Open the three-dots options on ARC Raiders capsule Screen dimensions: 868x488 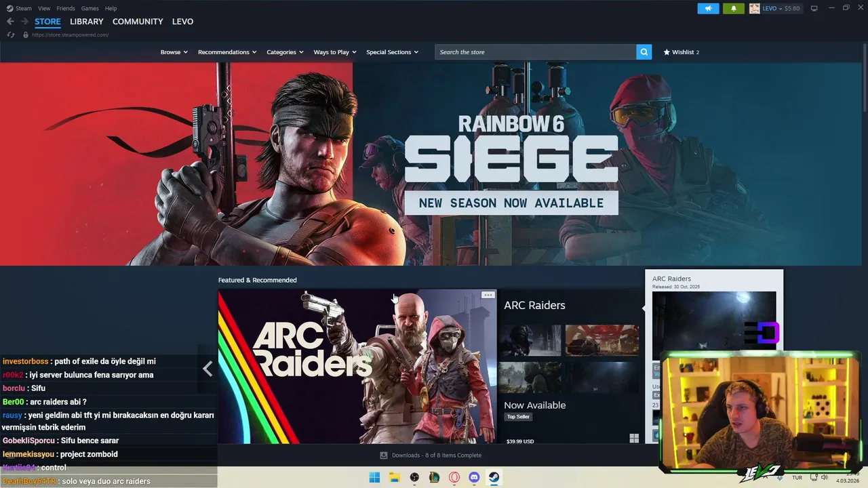point(488,295)
